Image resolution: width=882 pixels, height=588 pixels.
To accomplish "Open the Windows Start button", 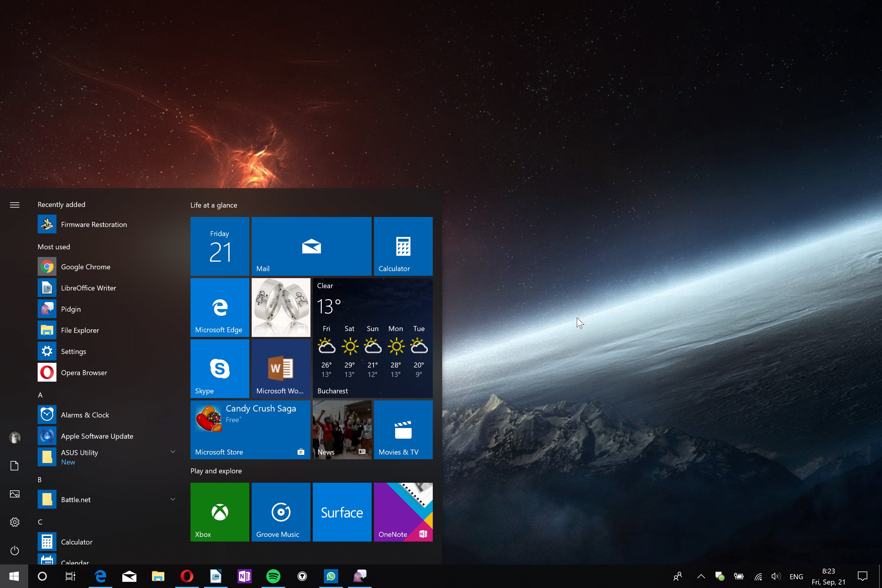I will 14,576.
